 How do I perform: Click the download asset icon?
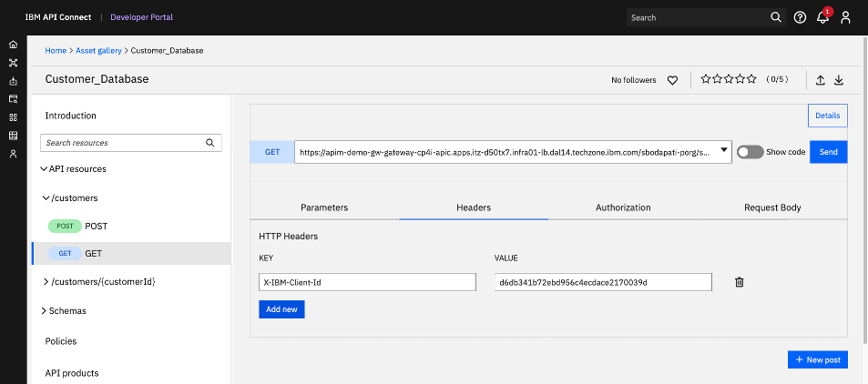(839, 80)
